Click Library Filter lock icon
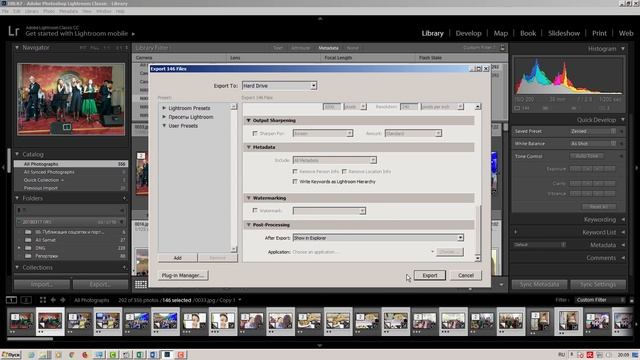 click(x=502, y=48)
